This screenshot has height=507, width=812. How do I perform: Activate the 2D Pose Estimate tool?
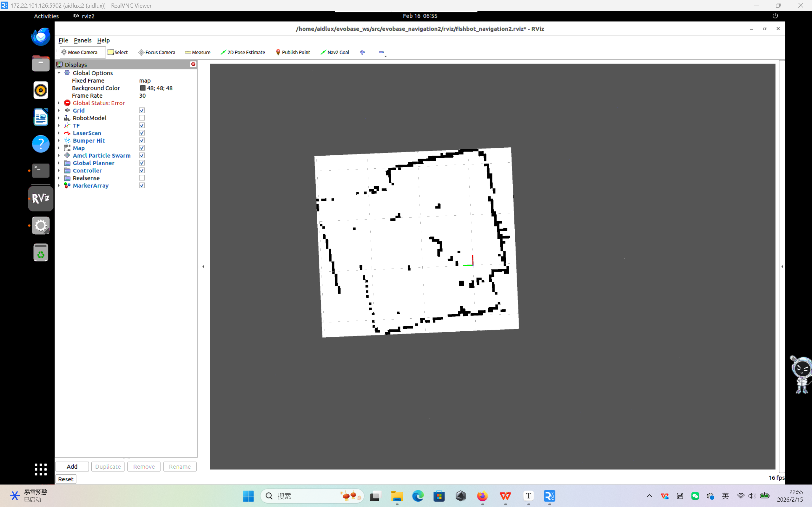243,52
